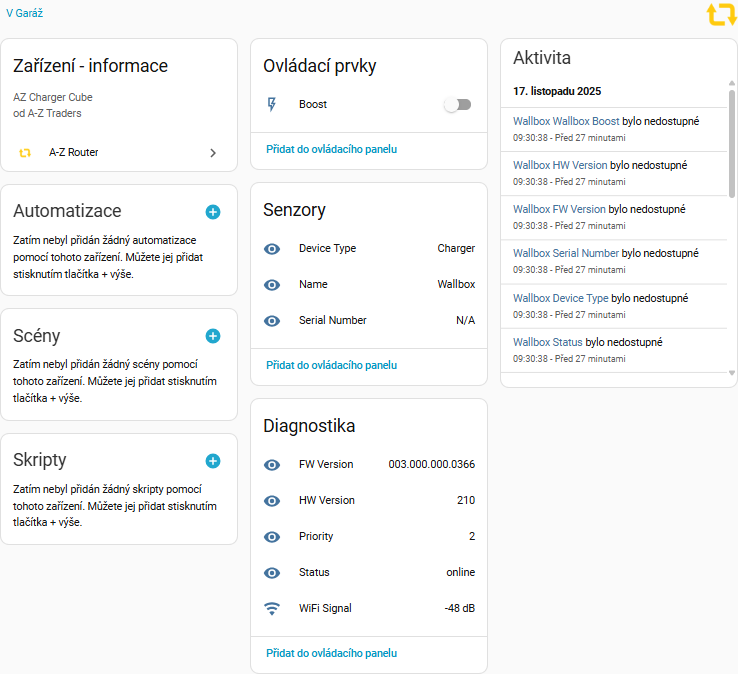Click the Aktivita panel scrollbar
This screenshot has width=738, height=674.
[x=732, y=130]
